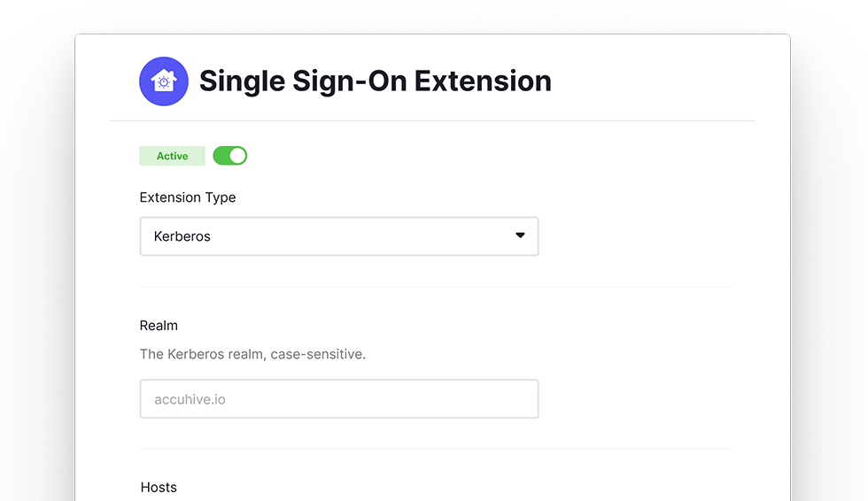
Task: Click the accuhive.io placeholder text
Action: [x=190, y=399]
